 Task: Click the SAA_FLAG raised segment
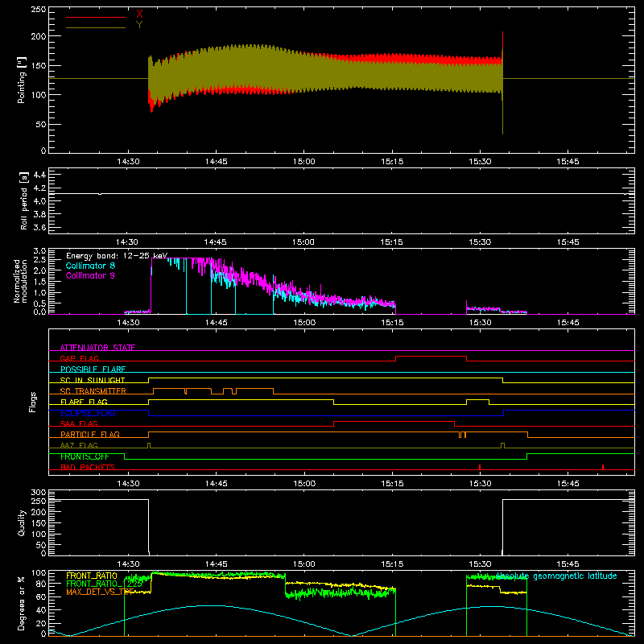[x=394, y=421]
